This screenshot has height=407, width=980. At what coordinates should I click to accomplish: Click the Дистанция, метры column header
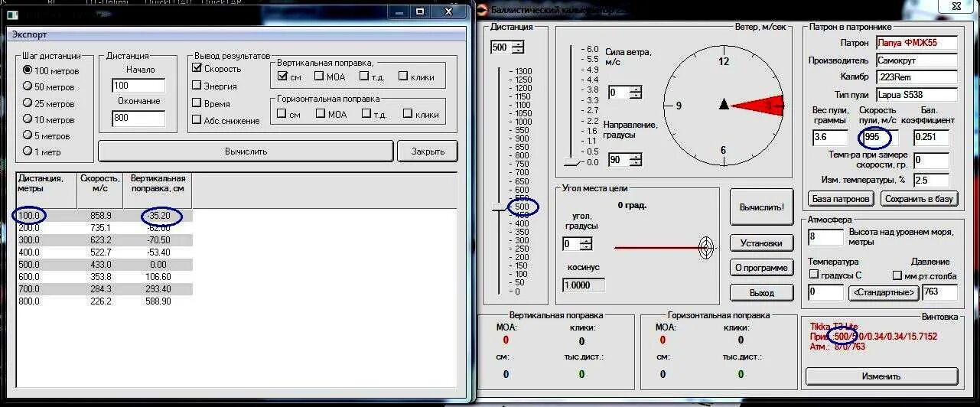46,190
